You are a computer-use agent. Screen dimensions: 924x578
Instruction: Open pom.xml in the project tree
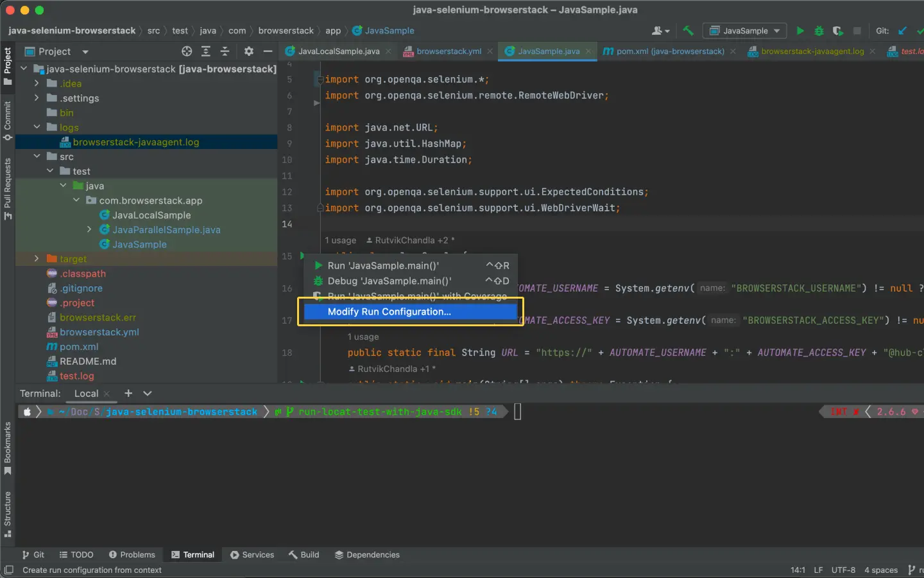(78, 347)
